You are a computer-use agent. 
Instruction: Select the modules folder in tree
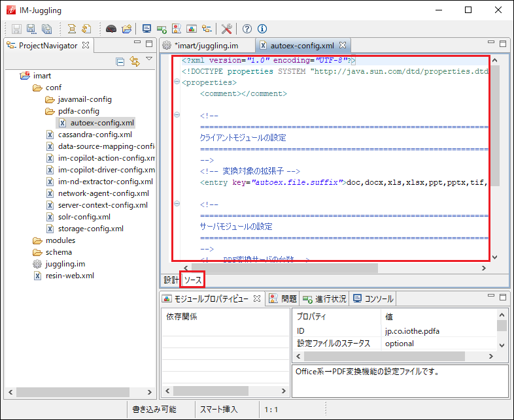(x=60, y=240)
